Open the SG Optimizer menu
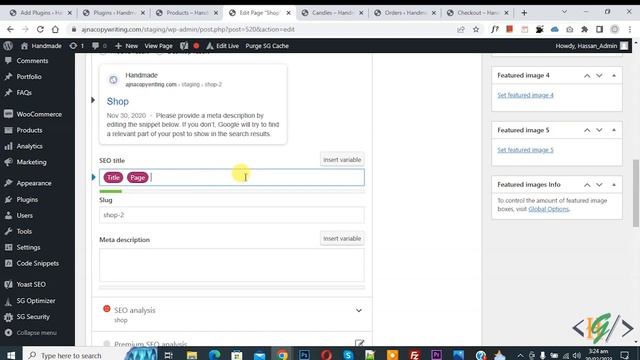This screenshot has width=640, height=360. 36,301
